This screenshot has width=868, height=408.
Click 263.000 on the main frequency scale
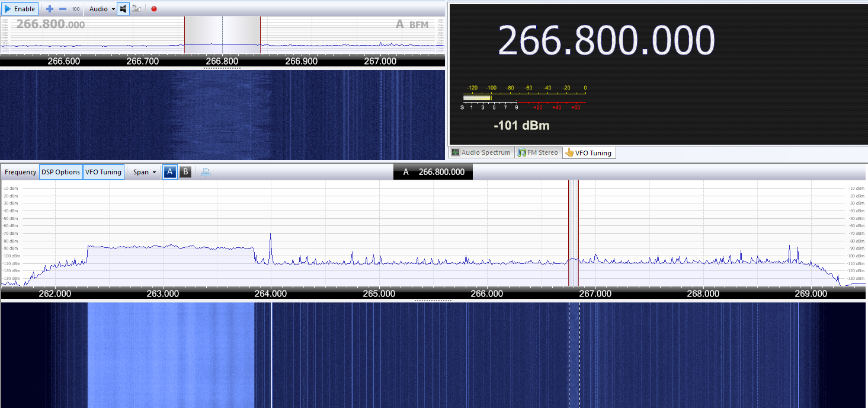coord(163,294)
